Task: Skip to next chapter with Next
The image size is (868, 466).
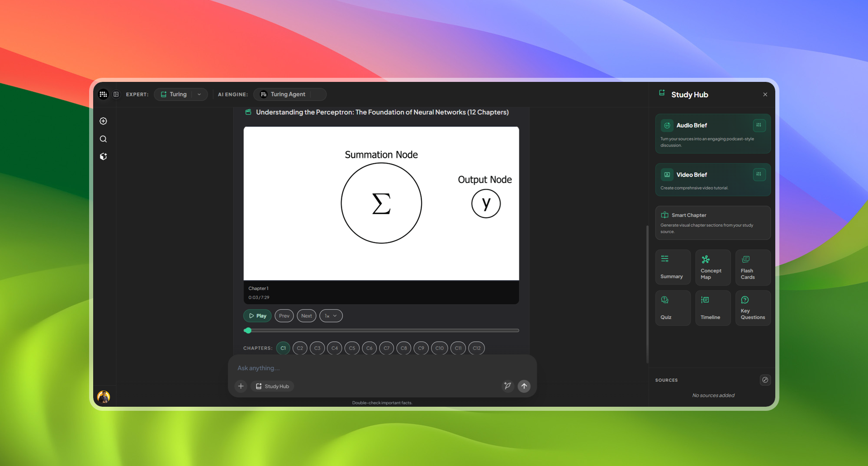Action: point(307,316)
